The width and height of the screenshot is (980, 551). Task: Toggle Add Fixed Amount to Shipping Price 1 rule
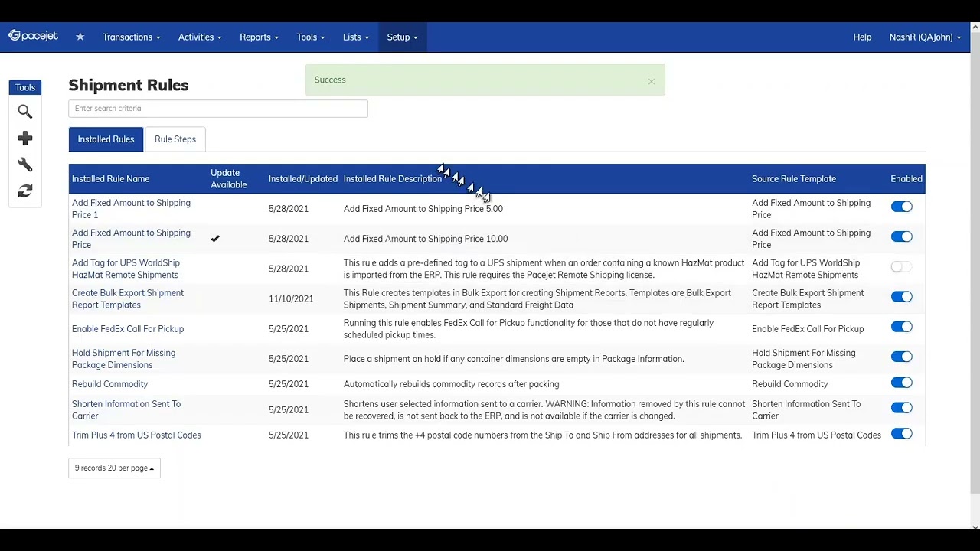coord(901,207)
